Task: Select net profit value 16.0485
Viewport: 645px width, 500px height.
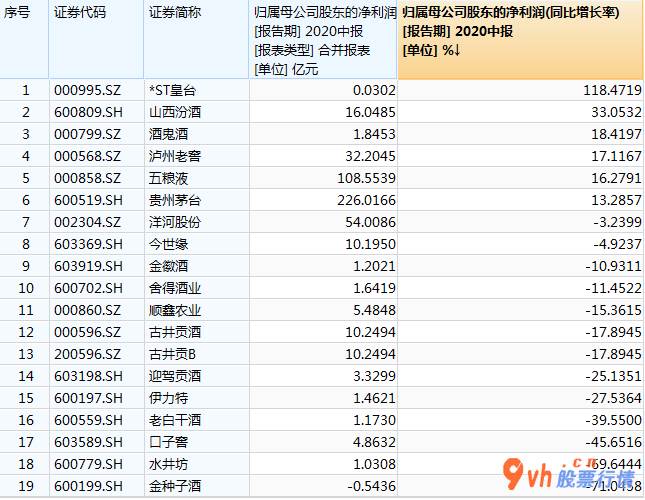Action: pos(370,112)
